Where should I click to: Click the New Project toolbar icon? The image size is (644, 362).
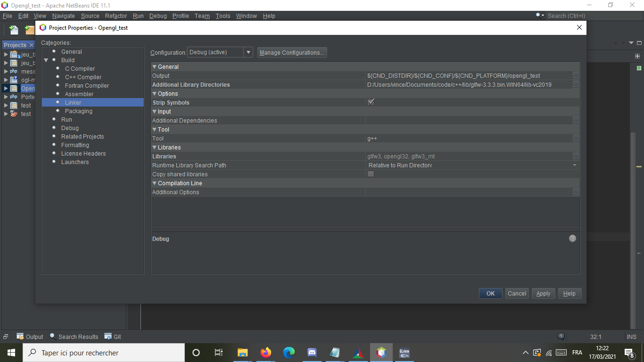point(30,30)
